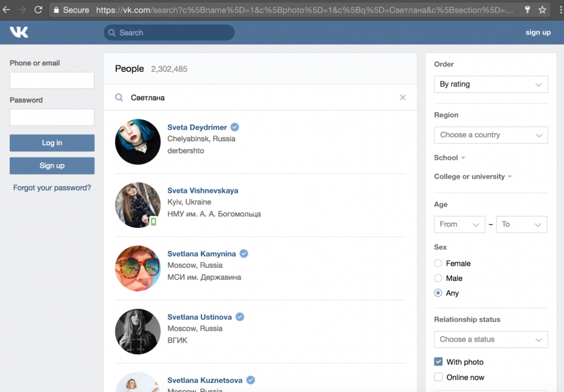Click the key icon in address bar
Viewport: 564px width, 392px height.
point(527,10)
